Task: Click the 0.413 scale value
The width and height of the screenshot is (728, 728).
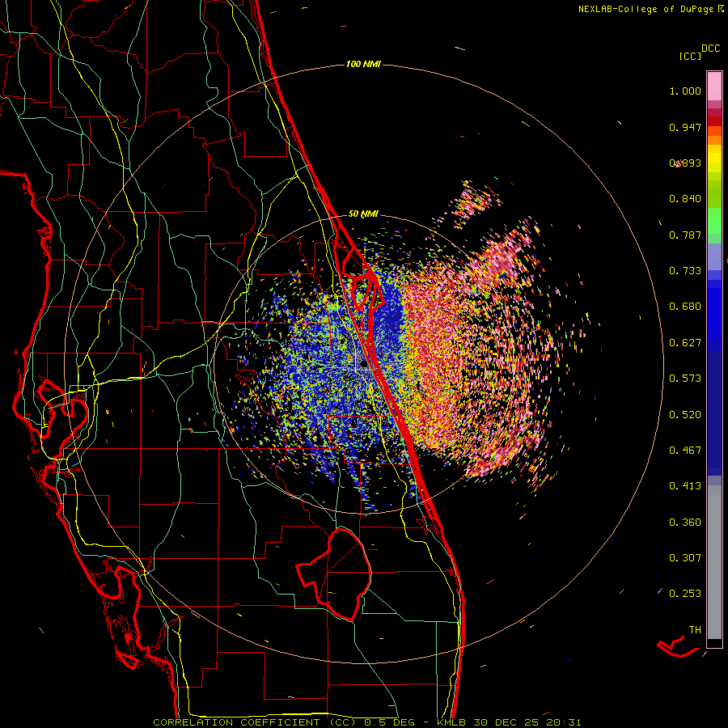Action: (x=685, y=486)
